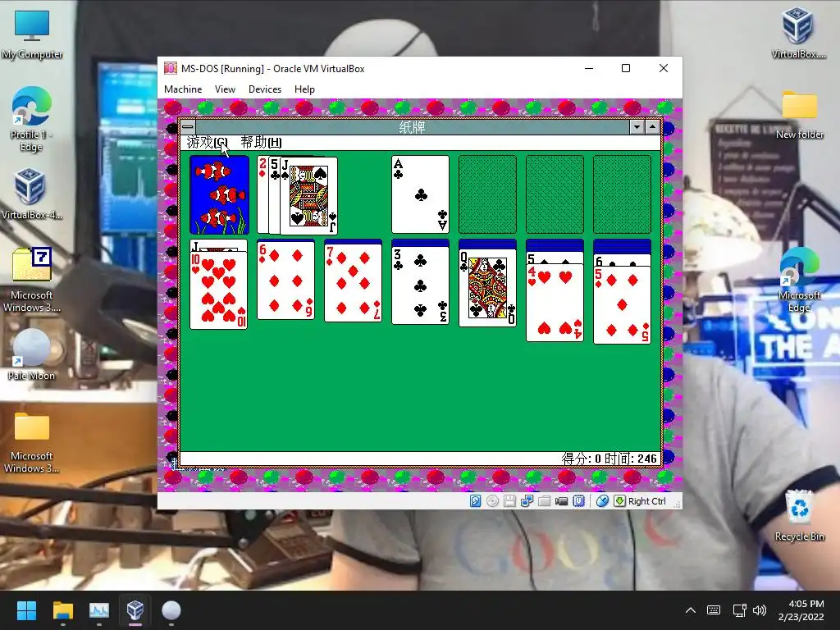Minimize the VirtualBox MS-DOS window
This screenshot has width=840, height=630.
[589, 69]
